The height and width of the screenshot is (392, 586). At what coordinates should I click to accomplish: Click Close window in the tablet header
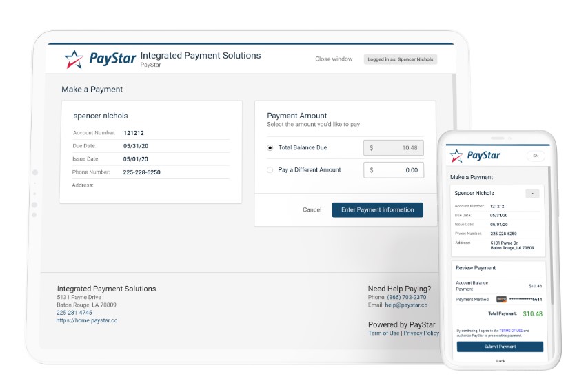pos(334,59)
